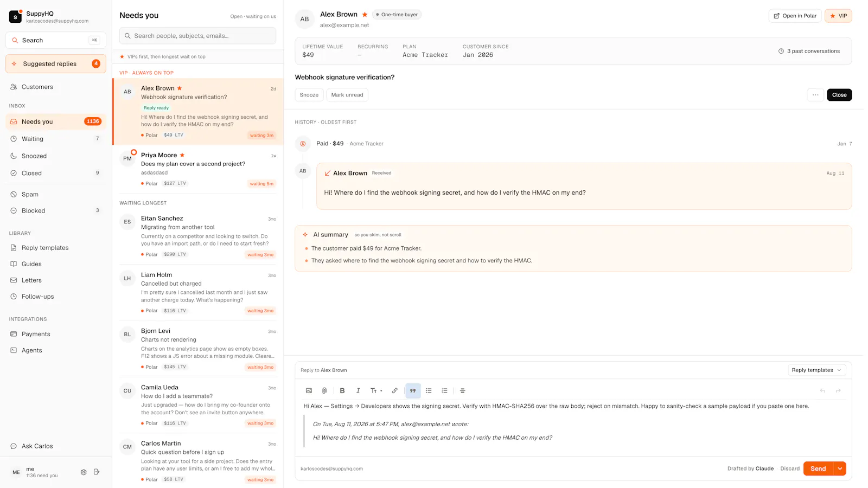
Task: Toggle bold formatting in reply editor
Action: 342,390
